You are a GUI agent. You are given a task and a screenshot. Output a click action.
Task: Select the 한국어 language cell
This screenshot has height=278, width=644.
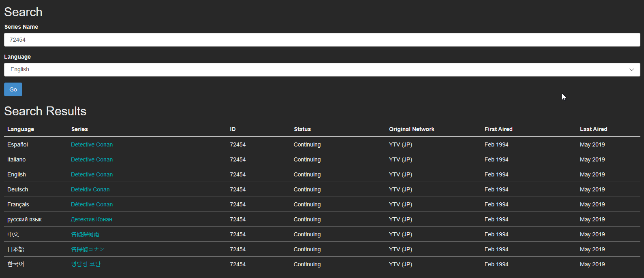pyautogui.click(x=16, y=264)
